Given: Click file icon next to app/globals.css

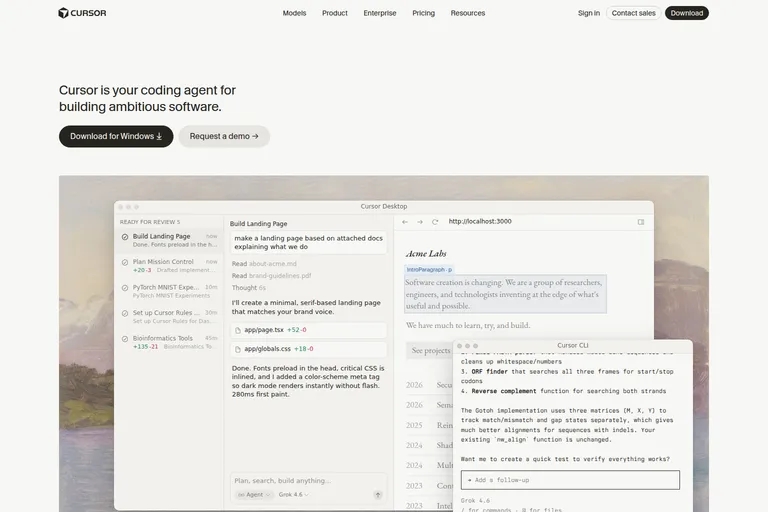Looking at the screenshot, I should click(238, 349).
